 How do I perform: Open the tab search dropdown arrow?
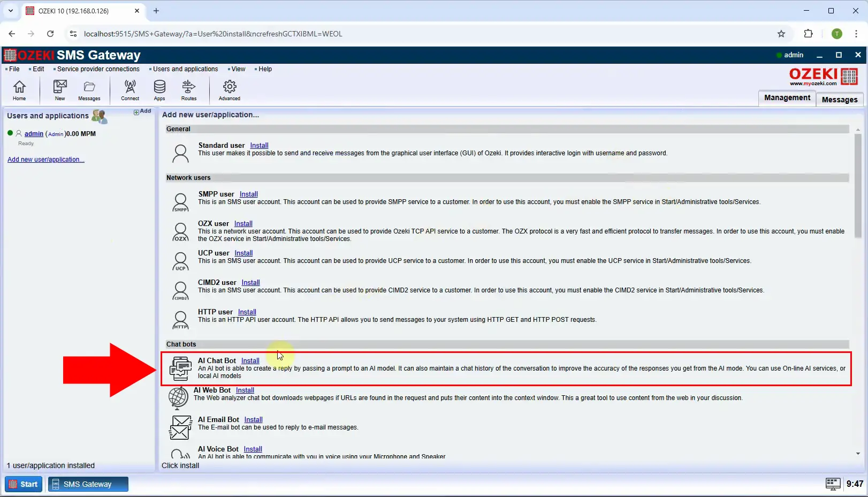pos(11,11)
